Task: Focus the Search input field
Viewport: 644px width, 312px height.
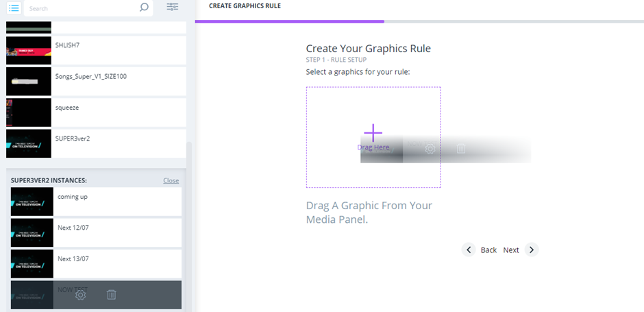Action: (82, 9)
